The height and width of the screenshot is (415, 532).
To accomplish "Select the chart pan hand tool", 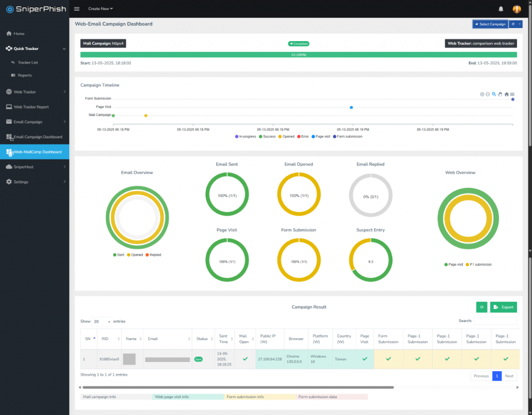I will tap(500, 94).
